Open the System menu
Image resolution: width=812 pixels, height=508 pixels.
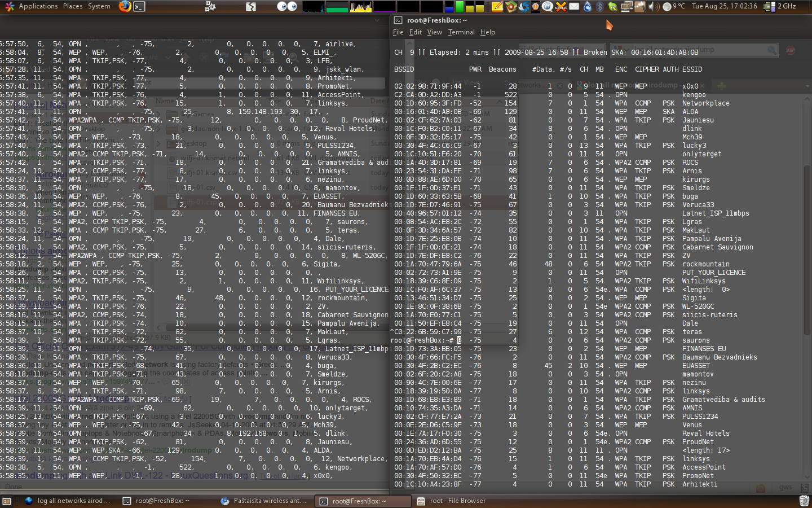click(x=99, y=6)
